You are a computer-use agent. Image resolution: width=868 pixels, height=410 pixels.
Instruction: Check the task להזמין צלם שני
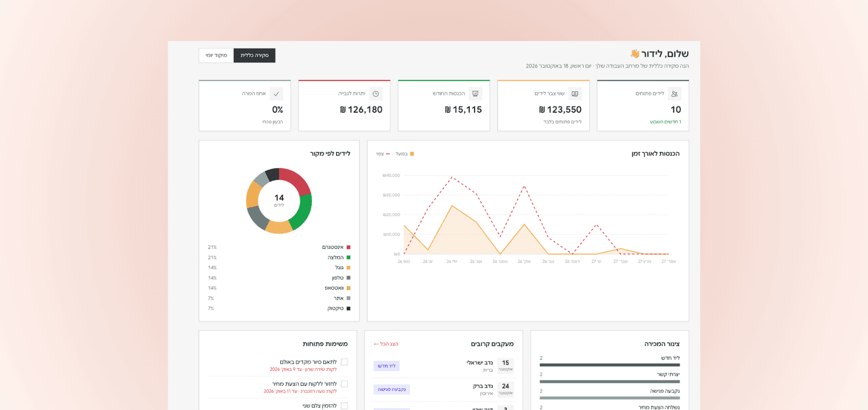click(x=344, y=406)
